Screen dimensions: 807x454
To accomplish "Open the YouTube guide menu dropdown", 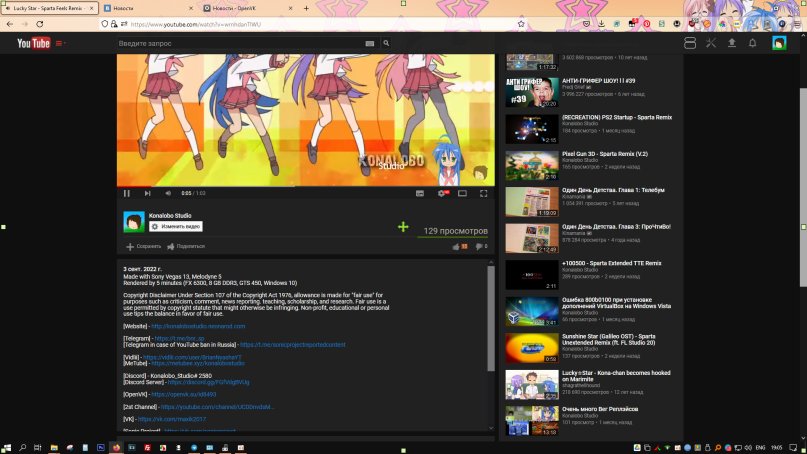I will [x=60, y=44].
